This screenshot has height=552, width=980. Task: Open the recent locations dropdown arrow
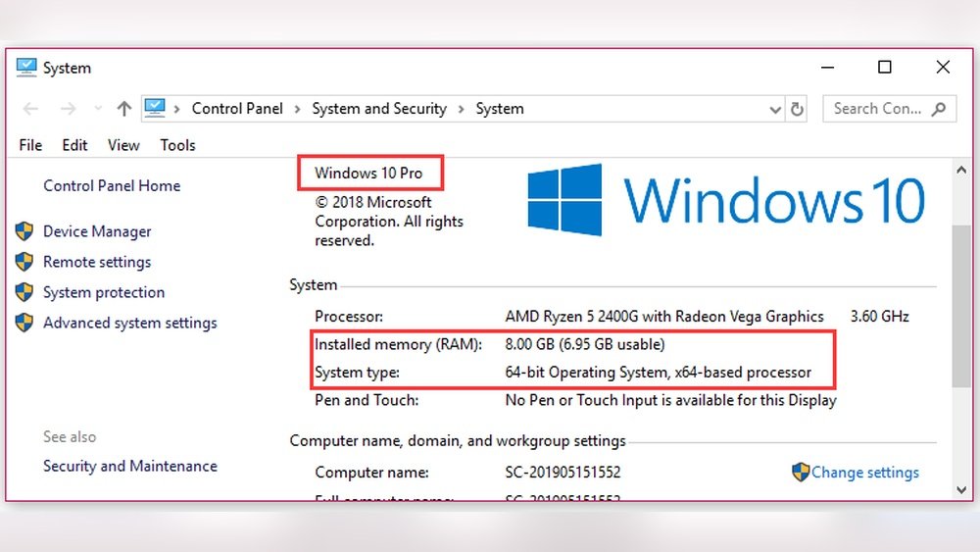pyautogui.click(x=97, y=109)
